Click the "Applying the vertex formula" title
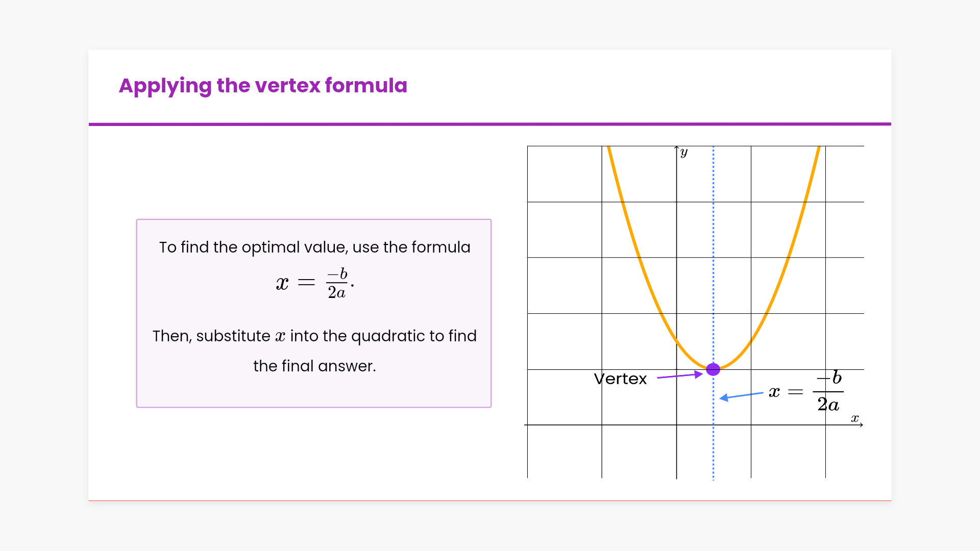980x551 pixels. [263, 86]
